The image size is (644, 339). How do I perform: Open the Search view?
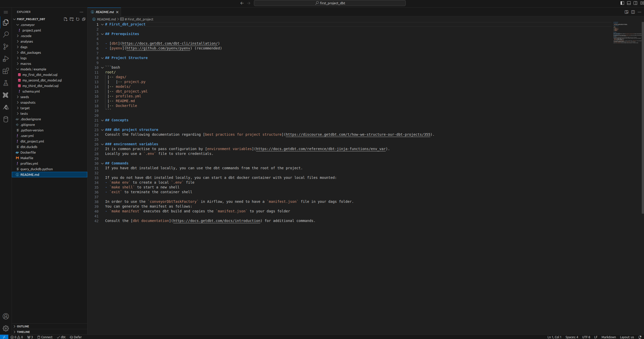pos(6,34)
